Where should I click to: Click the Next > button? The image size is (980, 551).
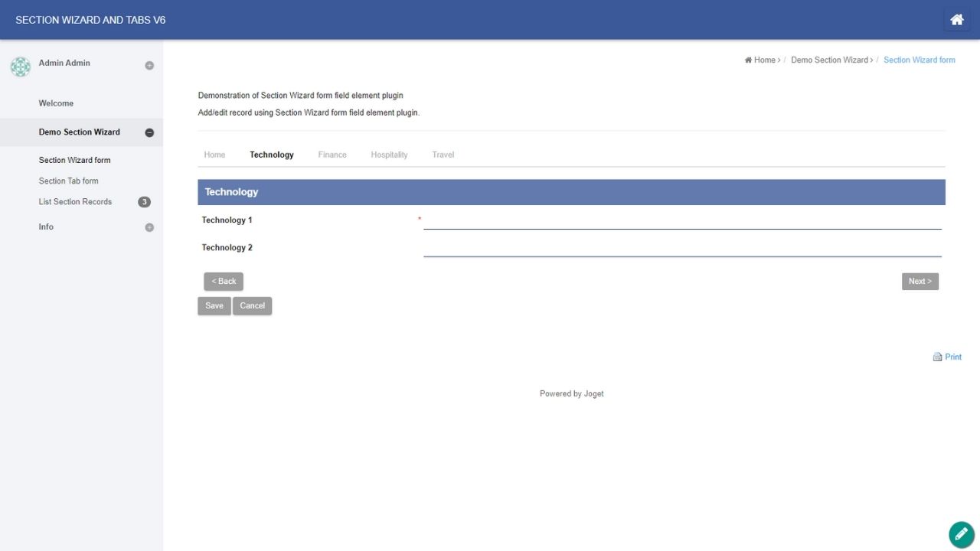point(920,282)
